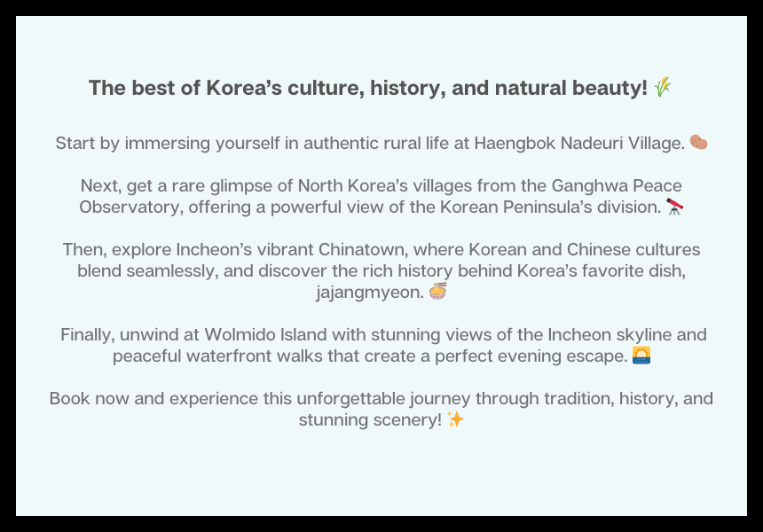Click the potato emoji after Nadeuri Village

699,143
